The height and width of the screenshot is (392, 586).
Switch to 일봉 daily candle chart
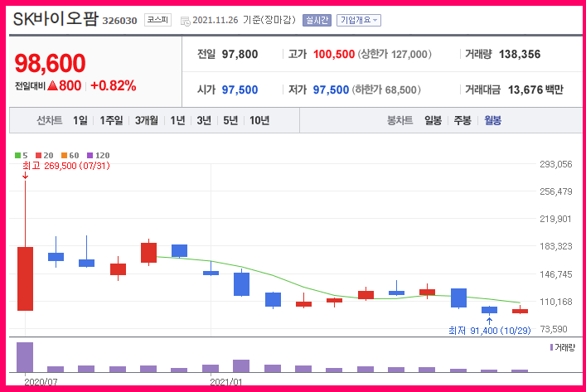tap(433, 120)
